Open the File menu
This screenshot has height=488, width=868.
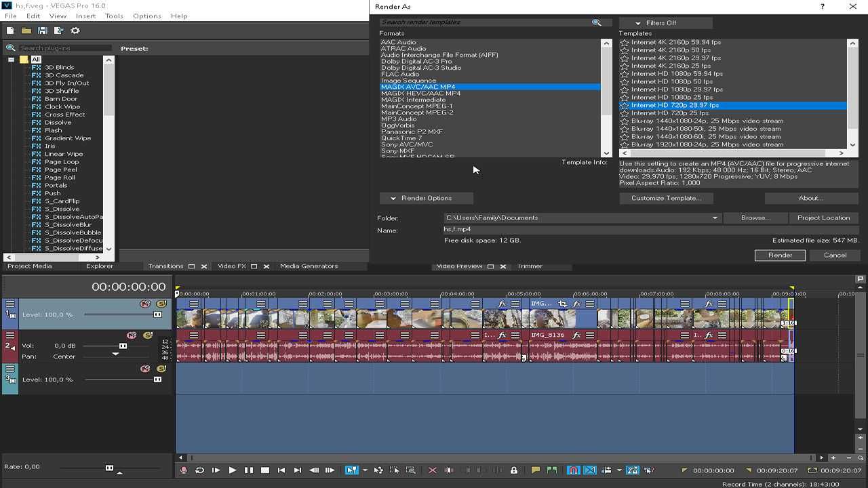pos(11,16)
